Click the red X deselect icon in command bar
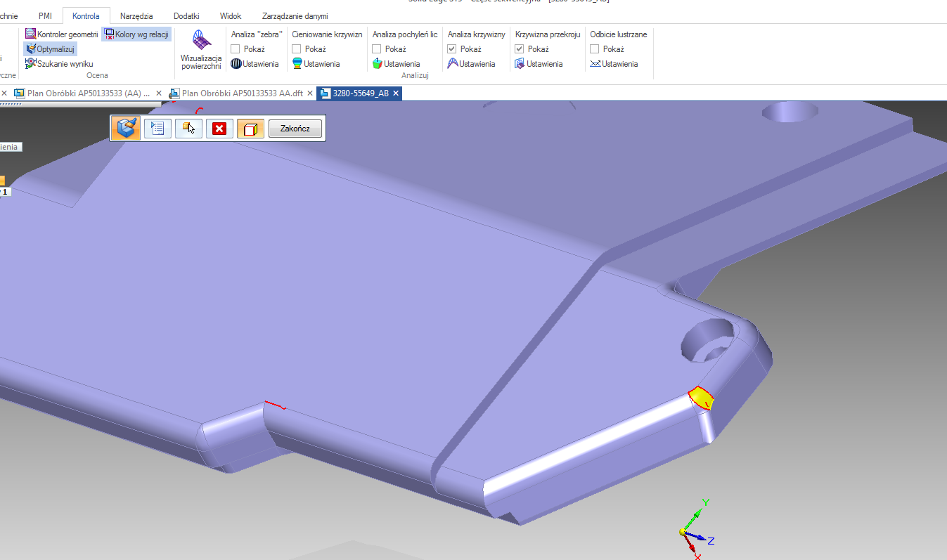 219,129
